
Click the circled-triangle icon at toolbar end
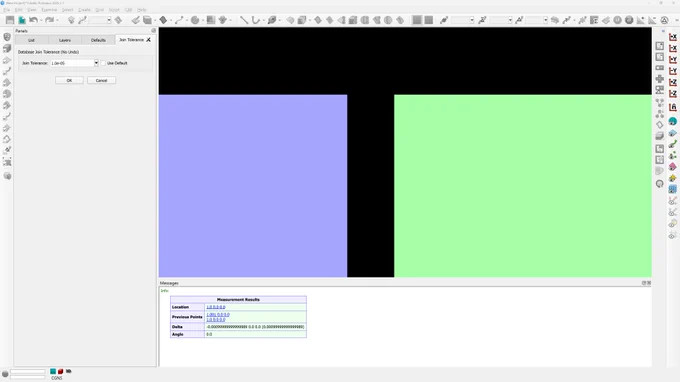(x=664, y=20)
